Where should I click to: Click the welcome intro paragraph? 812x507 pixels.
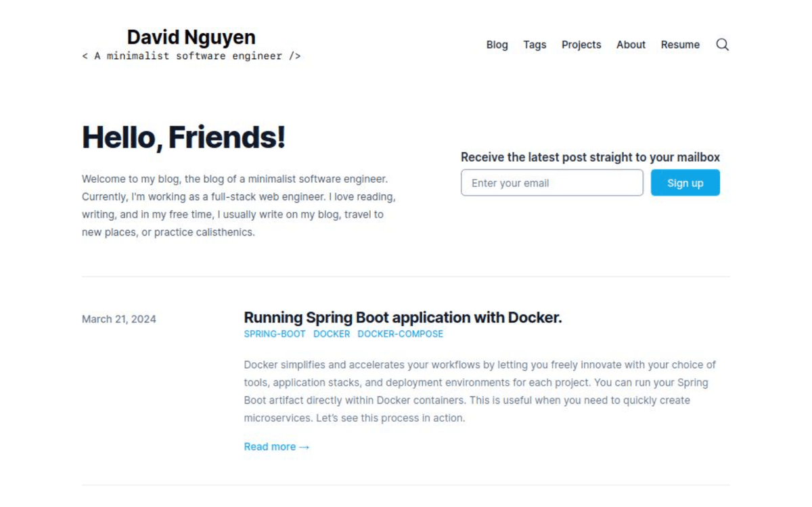(x=238, y=206)
